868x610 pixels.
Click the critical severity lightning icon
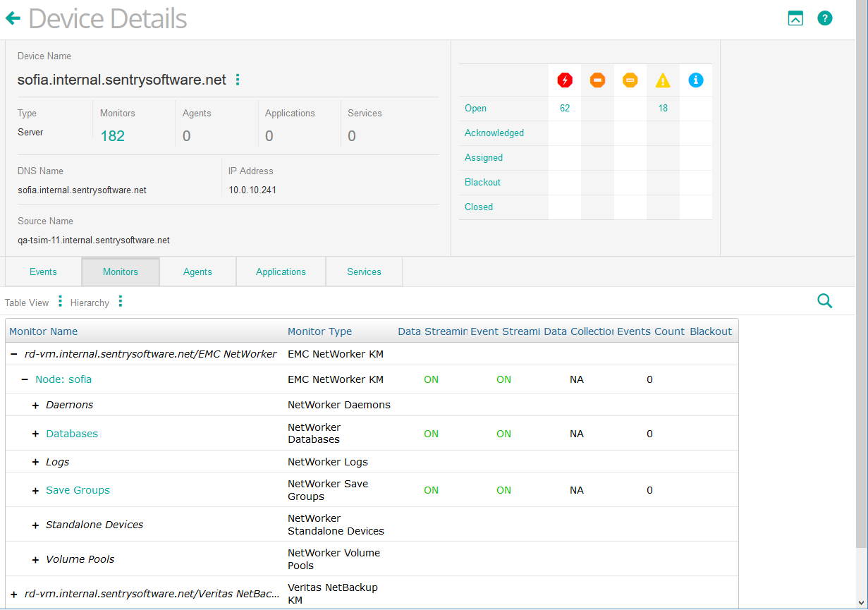[x=564, y=80]
